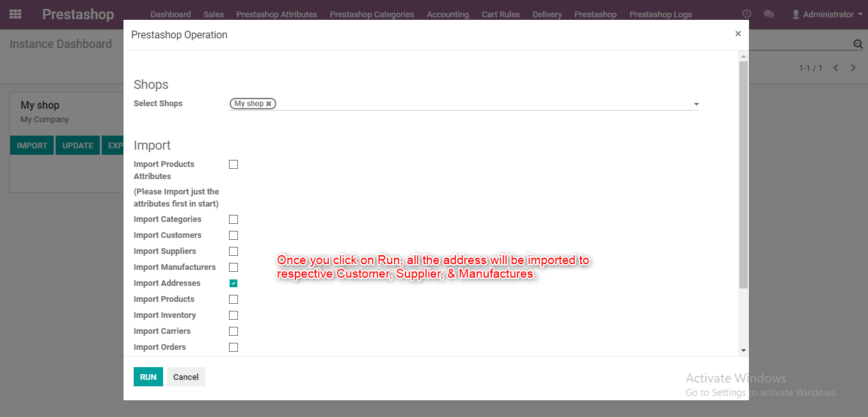Click the dialog scrollbar down arrow
Viewport: 868px width, 417px height.
[743, 350]
